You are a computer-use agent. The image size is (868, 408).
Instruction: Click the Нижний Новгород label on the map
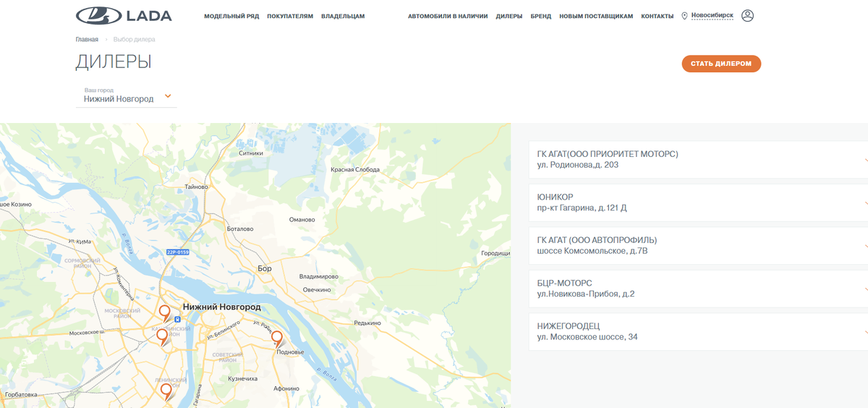pos(222,307)
